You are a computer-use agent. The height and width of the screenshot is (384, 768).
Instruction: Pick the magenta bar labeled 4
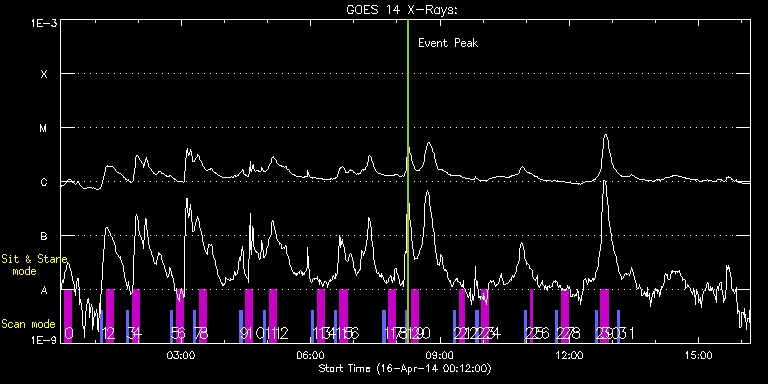click(x=136, y=316)
